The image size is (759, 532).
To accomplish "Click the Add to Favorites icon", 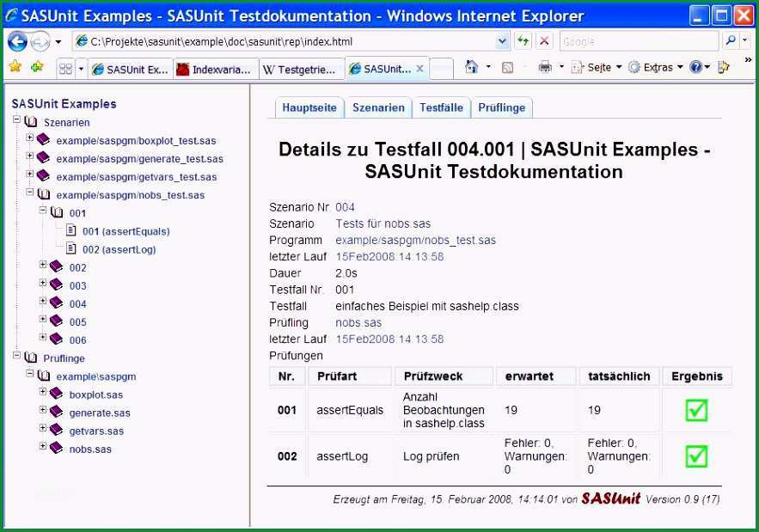I will point(37,66).
